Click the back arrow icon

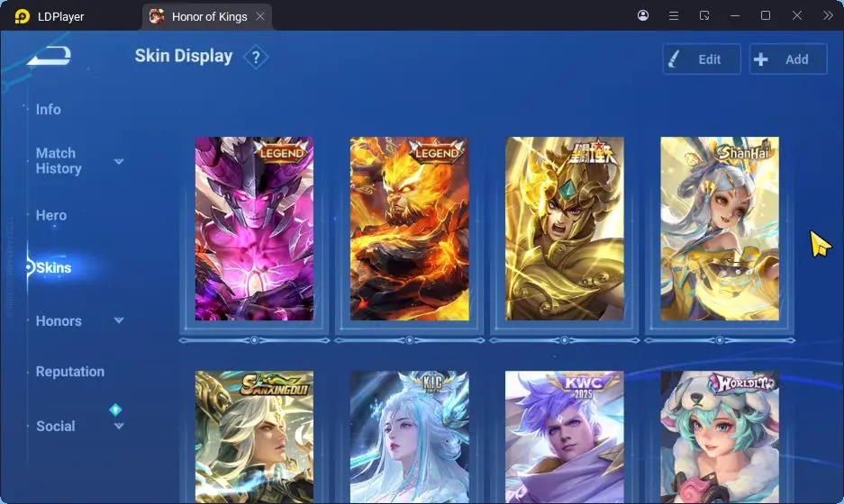point(50,56)
